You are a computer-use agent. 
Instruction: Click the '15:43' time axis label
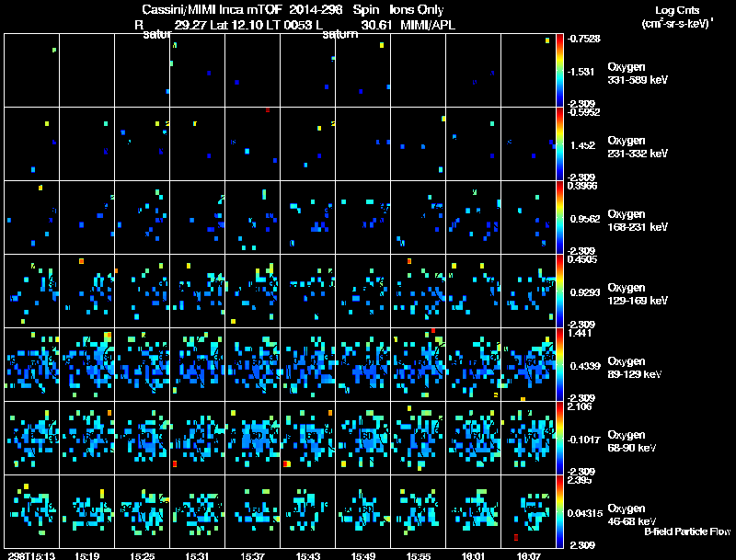(308, 555)
